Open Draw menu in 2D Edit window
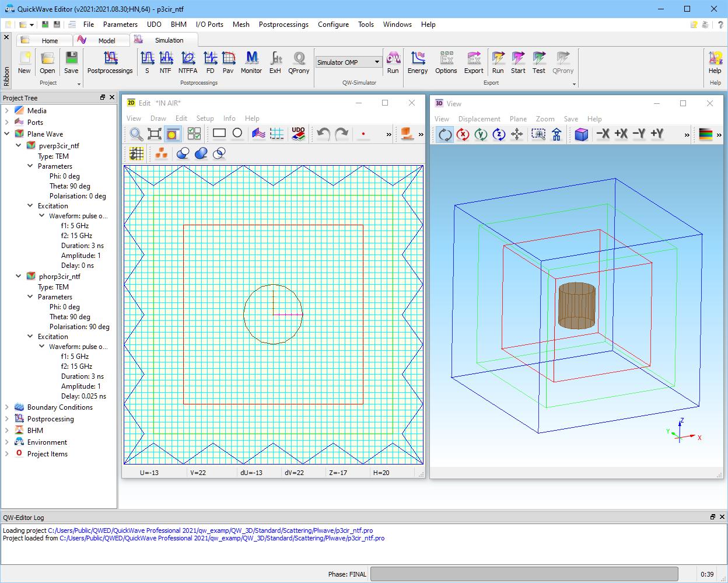 [158, 118]
